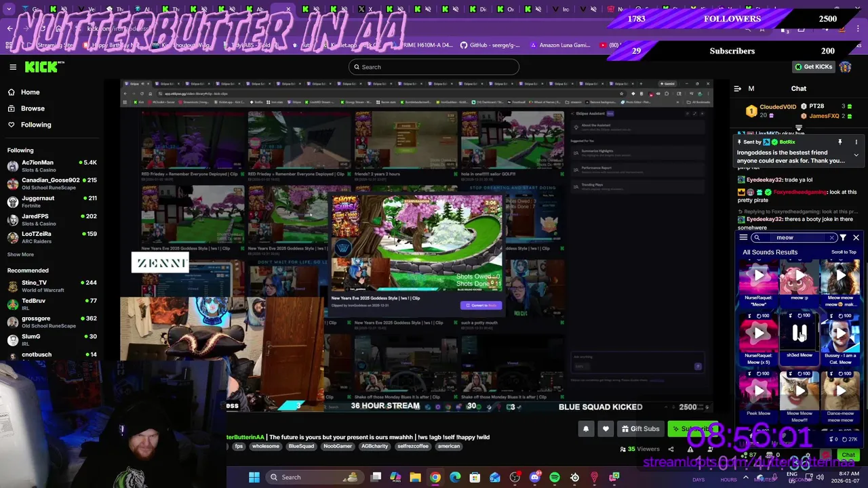Screen dimensions: 868x488
Task: Unpin the BotRix pinned message
Action: click(x=840, y=142)
